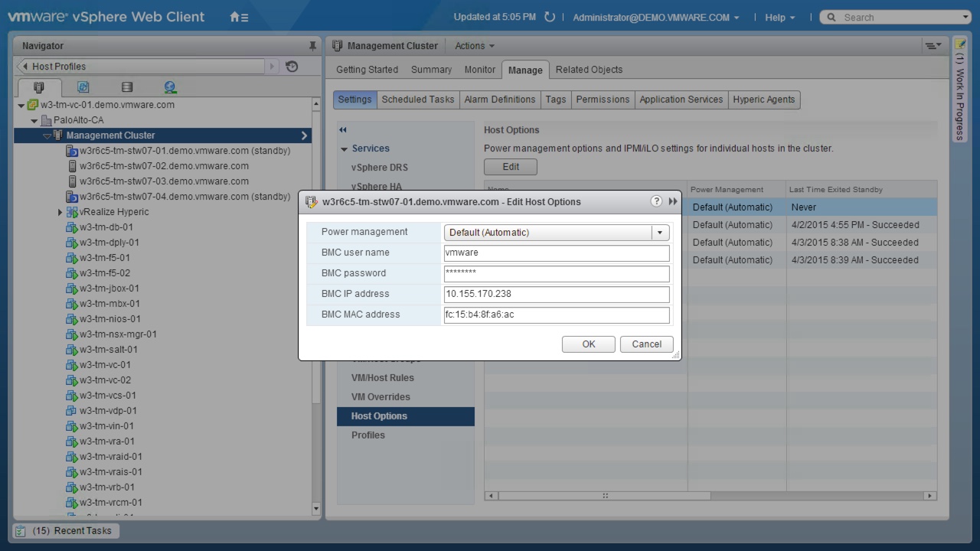Collapse the settings side panel
The width and height of the screenshot is (980, 551).
click(x=343, y=130)
